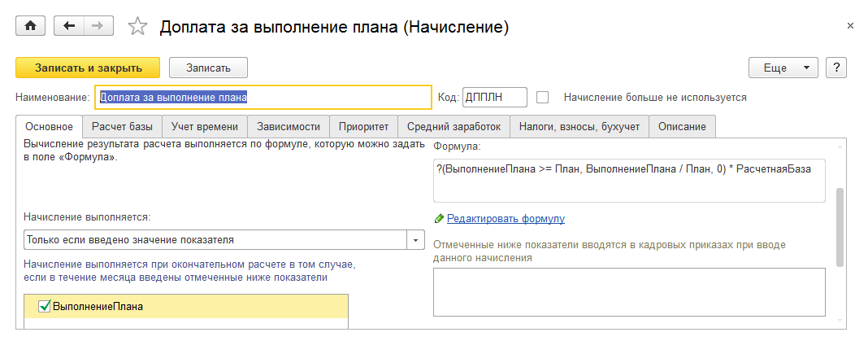This screenshot has width=868, height=341.
Task: Select the Налоги, взносы, бухучет tab
Action: [x=580, y=126]
